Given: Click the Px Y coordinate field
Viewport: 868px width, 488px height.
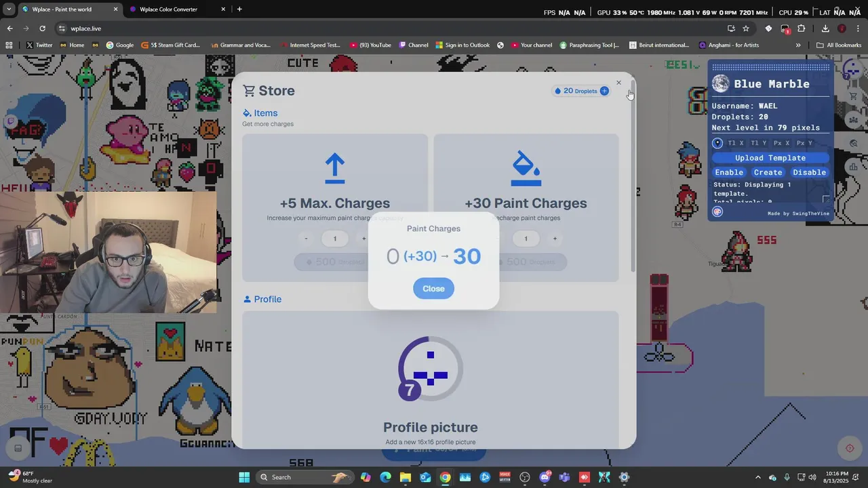Looking at the screenshot, I should [804, 143].
